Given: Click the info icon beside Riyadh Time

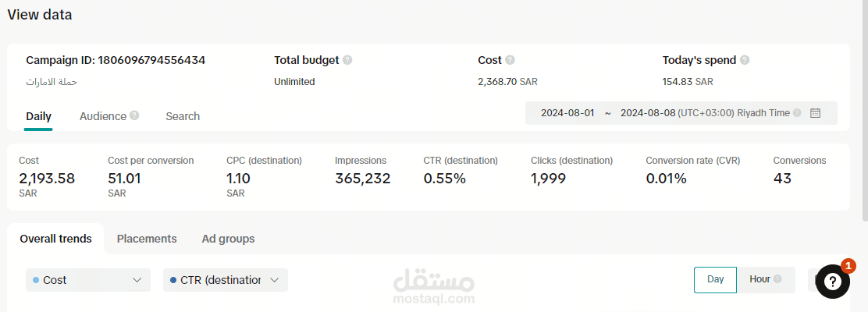Looking at the screenshot, I should pyautogui.click(x=797, y=113).
